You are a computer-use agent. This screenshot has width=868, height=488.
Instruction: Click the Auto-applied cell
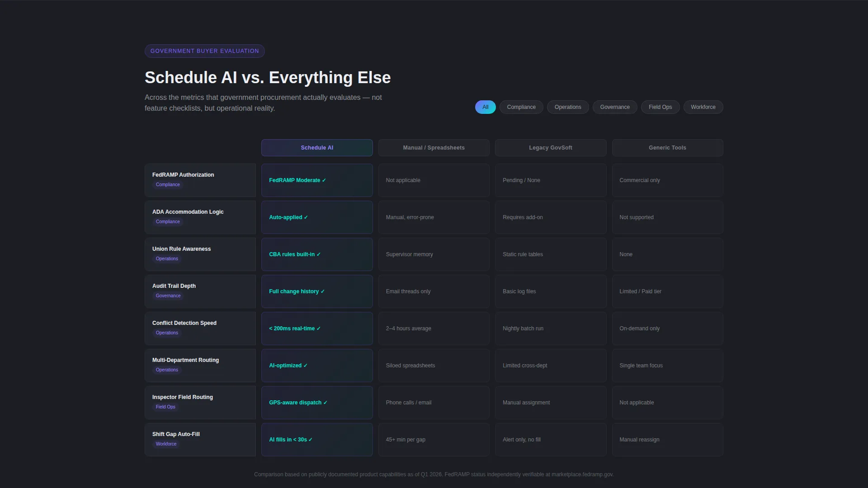point(317,217)
